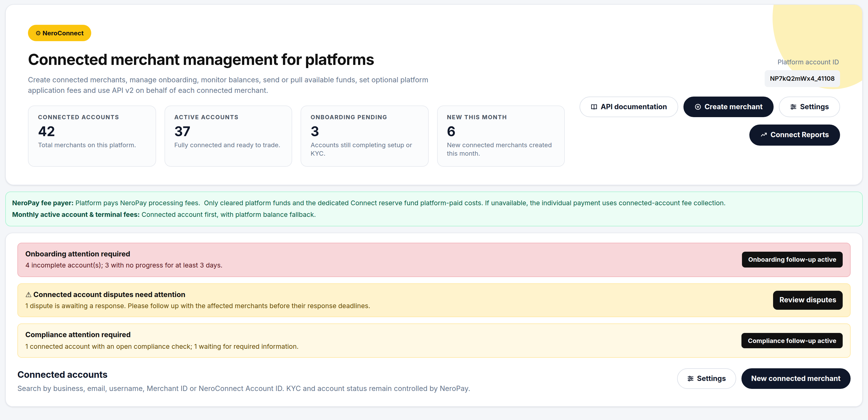The width and height of the screenshot is (868, 420).
Task: Click the New This Month card showing 6
Action: 501,136
